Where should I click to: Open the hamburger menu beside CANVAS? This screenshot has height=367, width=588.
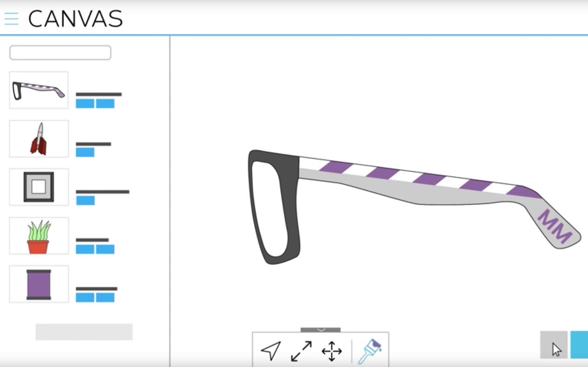tap(11, 19)
